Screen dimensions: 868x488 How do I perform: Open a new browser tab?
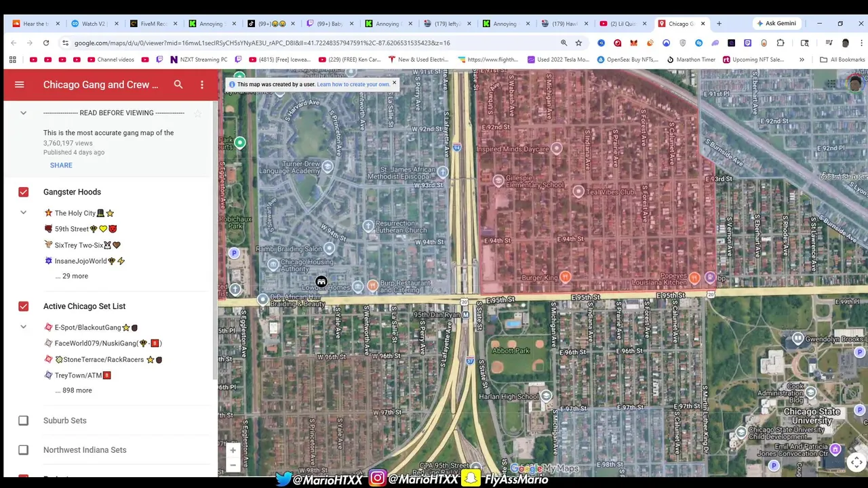(719, 24)
